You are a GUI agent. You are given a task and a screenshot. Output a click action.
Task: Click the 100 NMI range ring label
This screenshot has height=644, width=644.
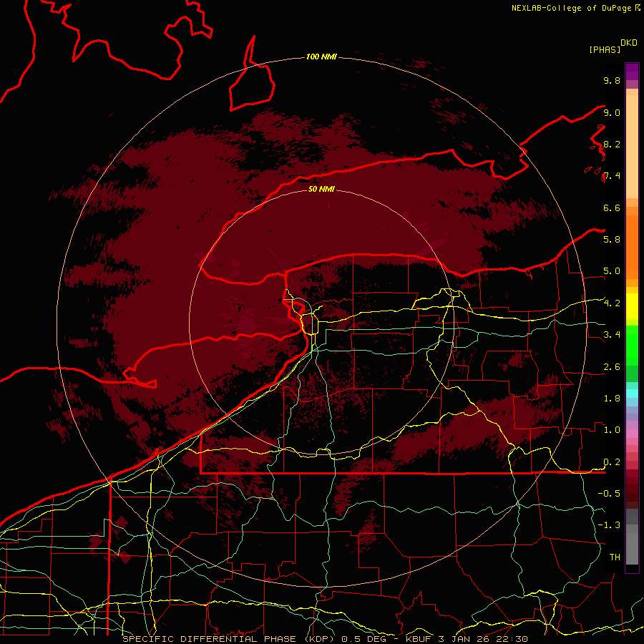tap(321, 57)
